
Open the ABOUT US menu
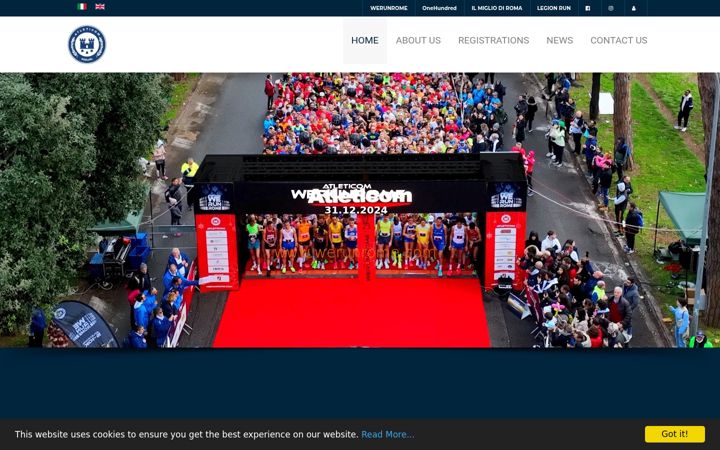point(418,40)
